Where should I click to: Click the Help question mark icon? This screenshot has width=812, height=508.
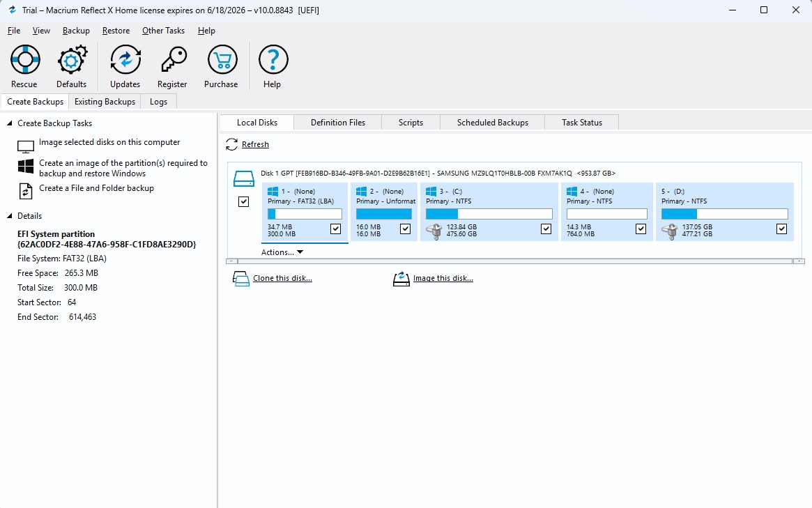[x=273, y=59]
